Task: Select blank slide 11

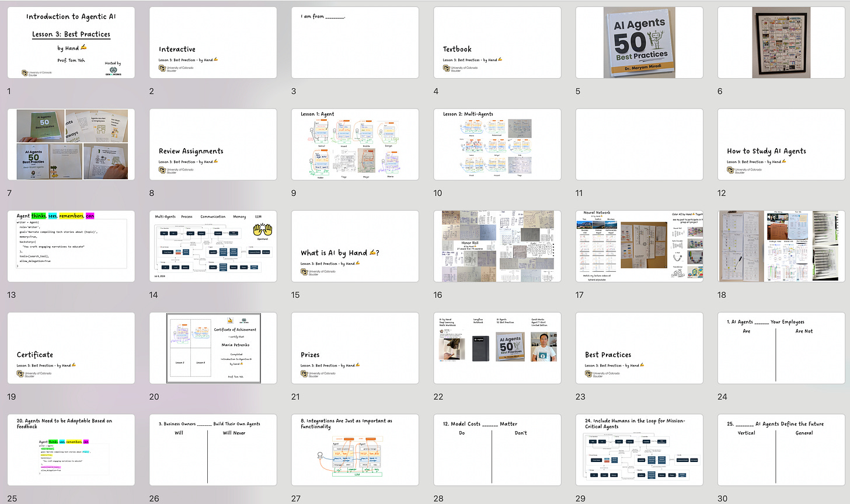Action: tap(639, 144)
